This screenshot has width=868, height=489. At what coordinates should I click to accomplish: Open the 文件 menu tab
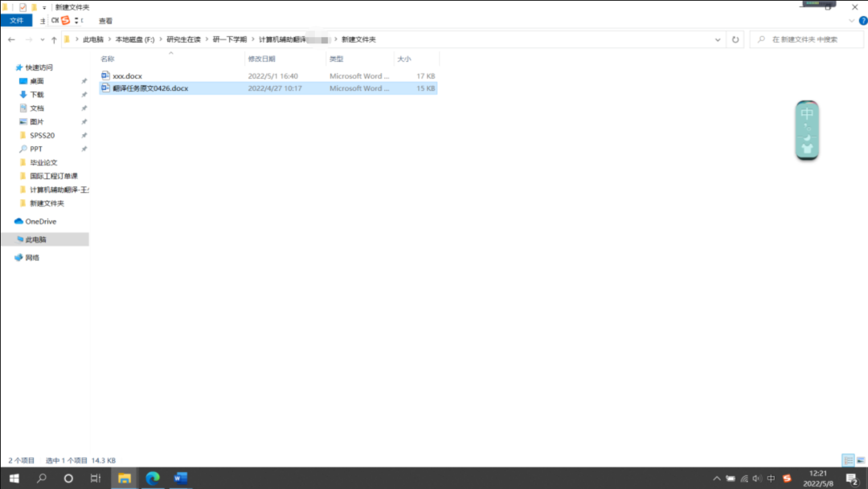16,20
